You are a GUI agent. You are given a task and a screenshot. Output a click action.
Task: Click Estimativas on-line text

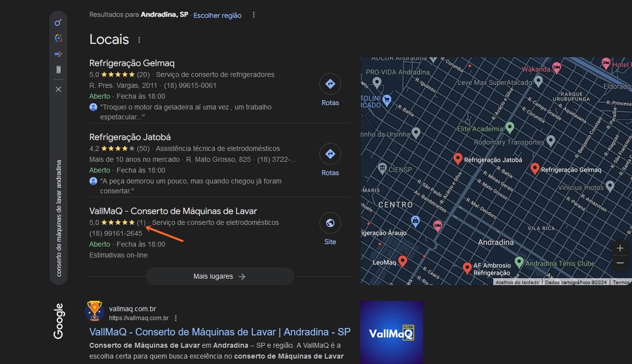(118, 255)
